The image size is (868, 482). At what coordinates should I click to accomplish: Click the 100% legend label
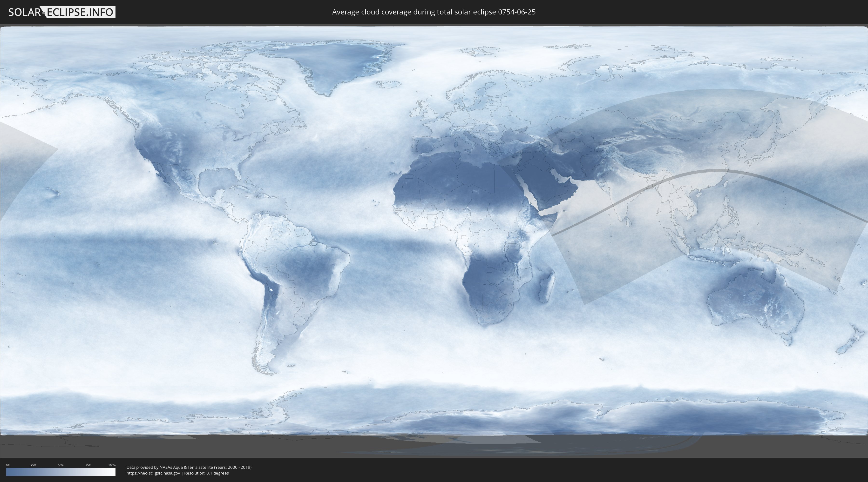(x=112, y=465)
